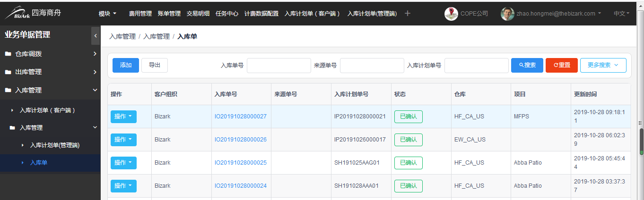
Task: Open 操作 dropdown for IO20191028000026
Action: coord(123,140)
